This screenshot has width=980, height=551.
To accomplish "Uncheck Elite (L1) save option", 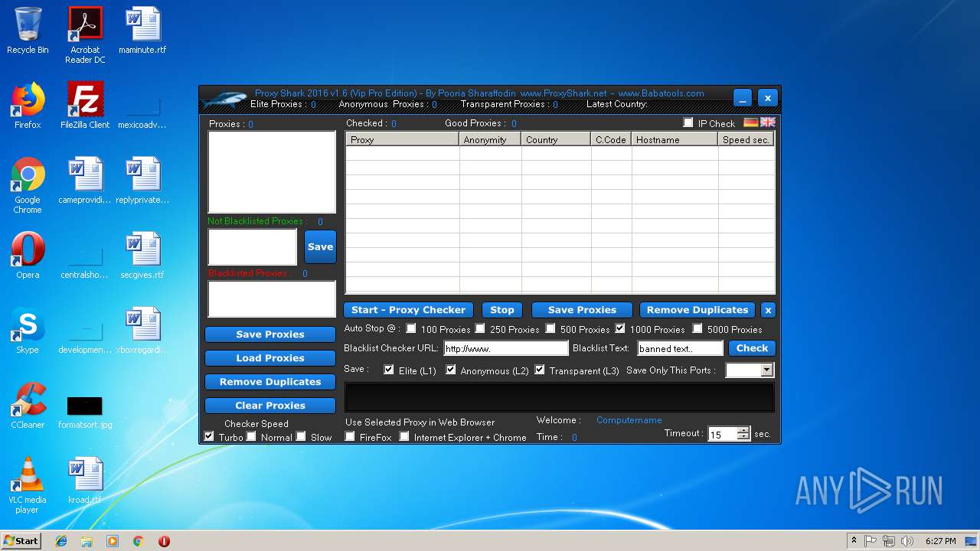I will (389, 370).
